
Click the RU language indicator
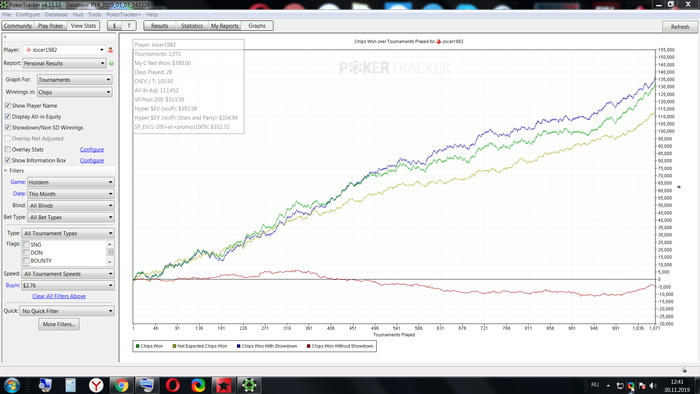[x=595, y=385]
